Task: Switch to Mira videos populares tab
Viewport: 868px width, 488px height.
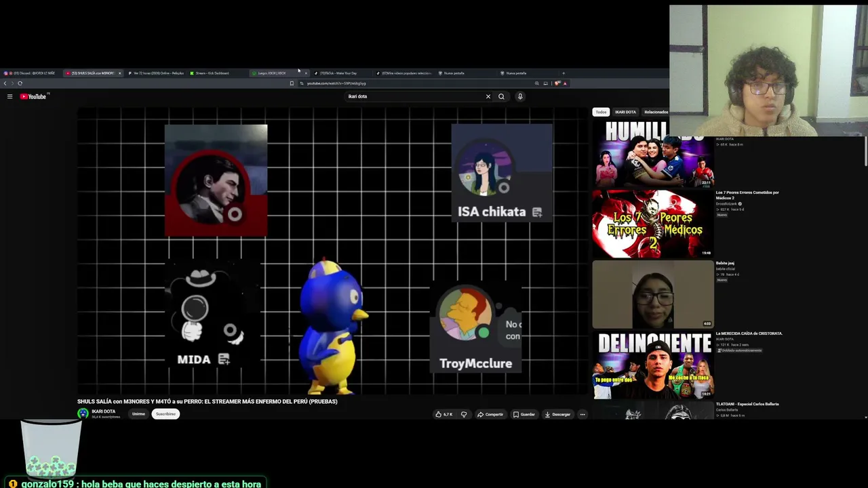Action: pos(405,73)
